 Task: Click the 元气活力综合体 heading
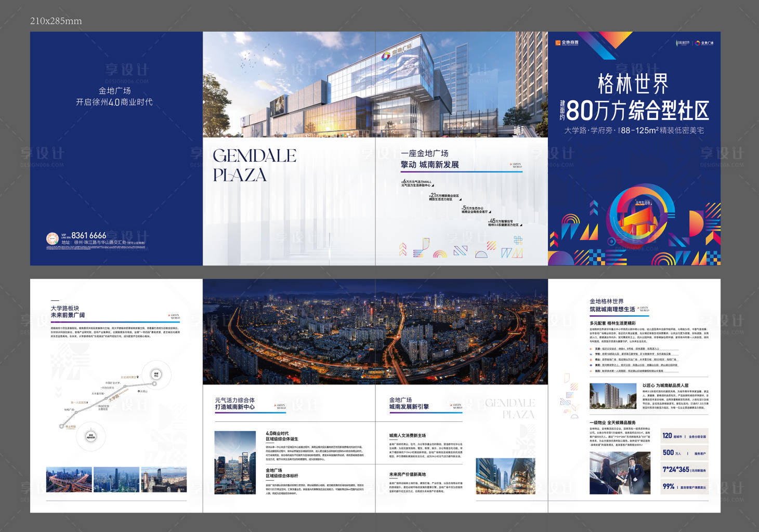tap(235, 400)
